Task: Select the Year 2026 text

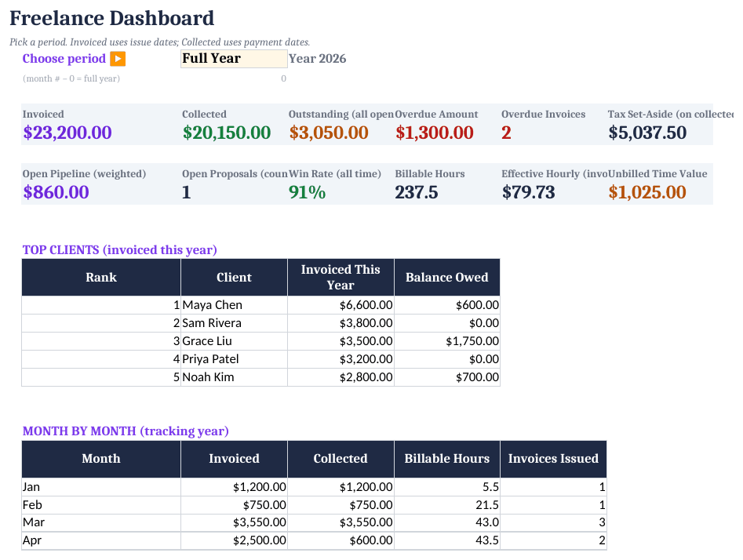Action: (x=318, y=59)
